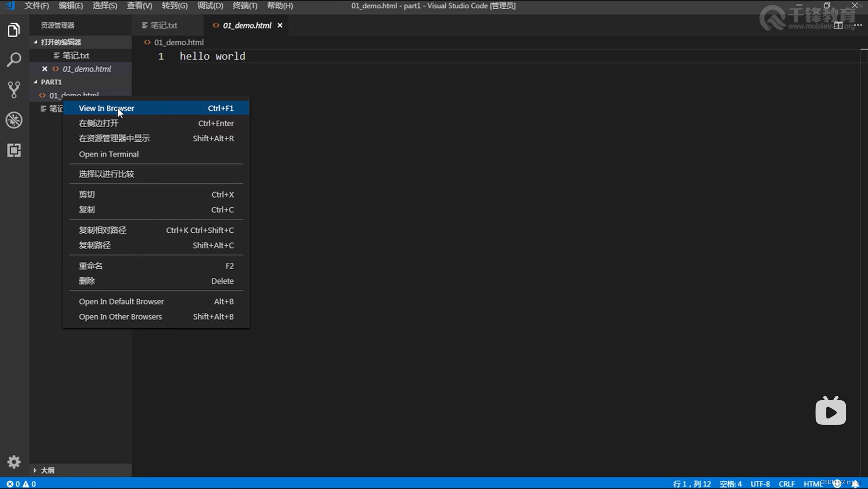Choose Open in Terminal menu entry
This screenshot has width=868, height=489.
tap(156, 154)
